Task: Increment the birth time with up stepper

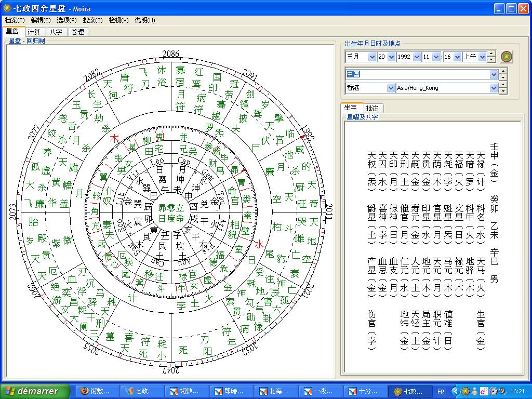Action: pyautogui.click(x=491, y=54)
